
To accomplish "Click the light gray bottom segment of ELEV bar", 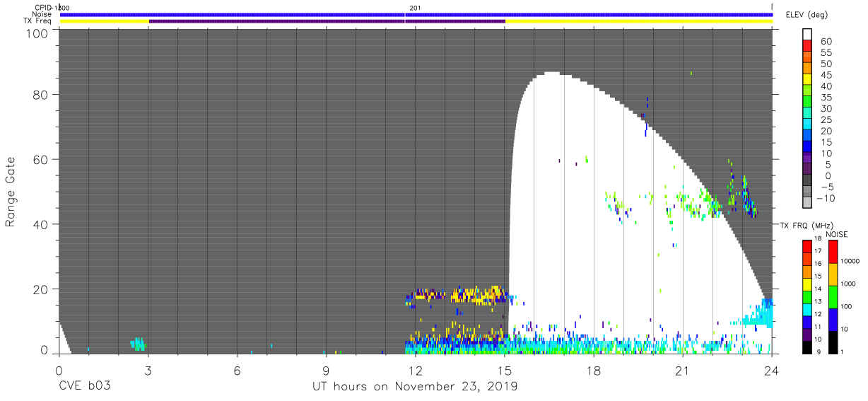I will point(808,204).
